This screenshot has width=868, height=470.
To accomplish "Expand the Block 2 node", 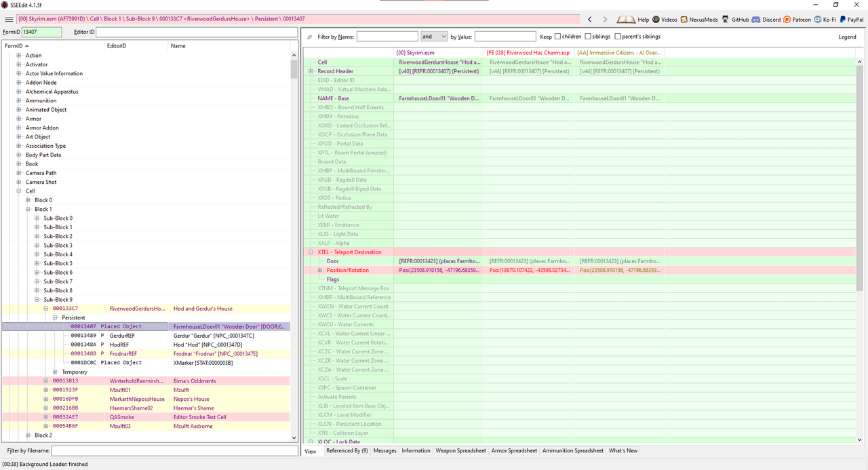I will click(x=28, y=435).
